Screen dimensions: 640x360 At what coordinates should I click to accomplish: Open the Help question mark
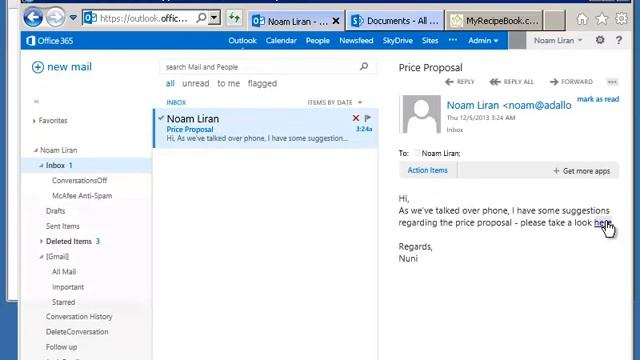click(619, 40)
